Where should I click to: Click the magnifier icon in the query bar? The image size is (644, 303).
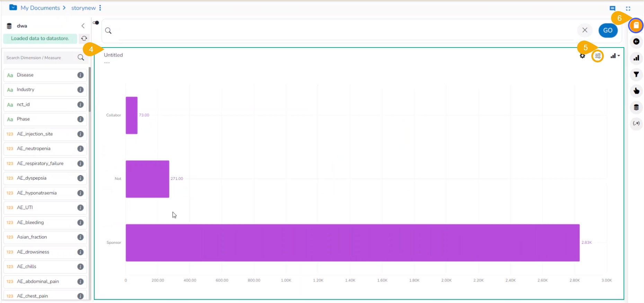click(108, 31)
